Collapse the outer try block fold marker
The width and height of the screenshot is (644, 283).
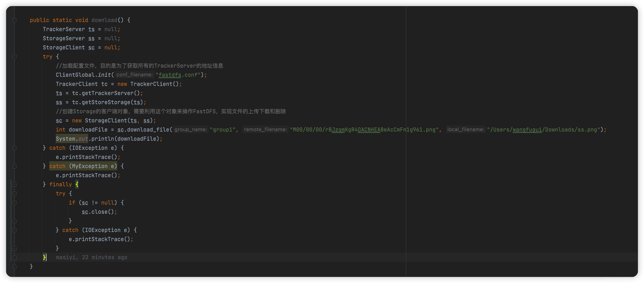pyautogui.click(x=15, y=57)
